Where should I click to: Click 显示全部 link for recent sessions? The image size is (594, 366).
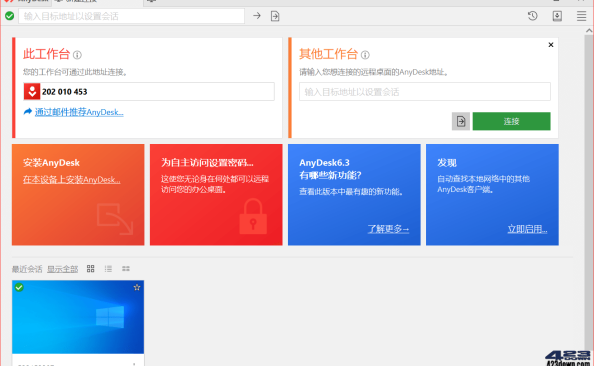point(63,269)
